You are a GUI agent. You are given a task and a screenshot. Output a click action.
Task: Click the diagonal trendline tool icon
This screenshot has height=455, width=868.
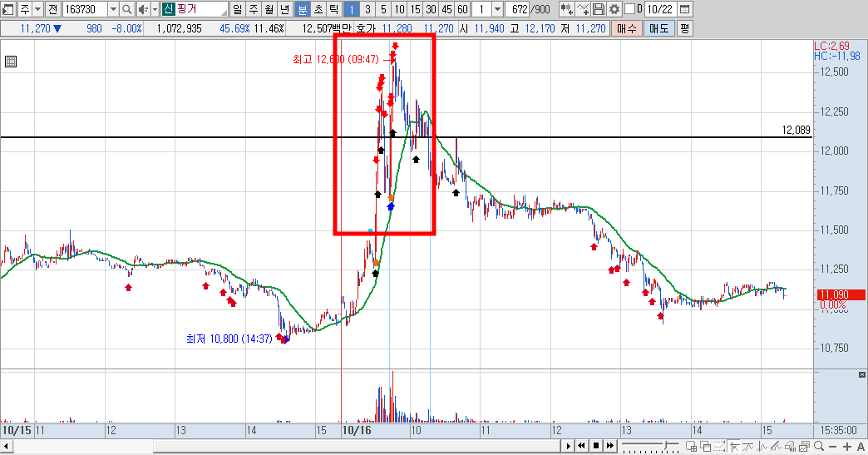tap(777, 446)
